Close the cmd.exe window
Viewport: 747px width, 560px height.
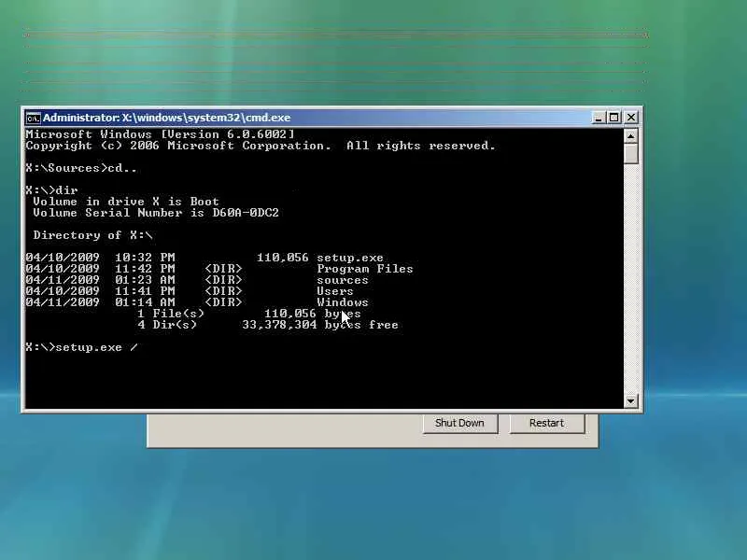coord(631,118)
